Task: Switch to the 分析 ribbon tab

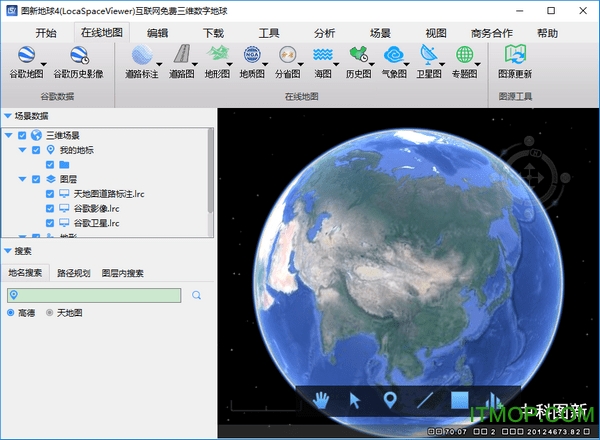Action: pos(324,33)
